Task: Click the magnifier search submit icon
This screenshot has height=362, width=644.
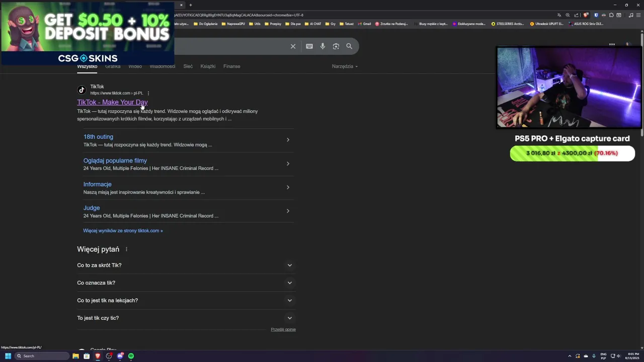Action: pos(349,46)
